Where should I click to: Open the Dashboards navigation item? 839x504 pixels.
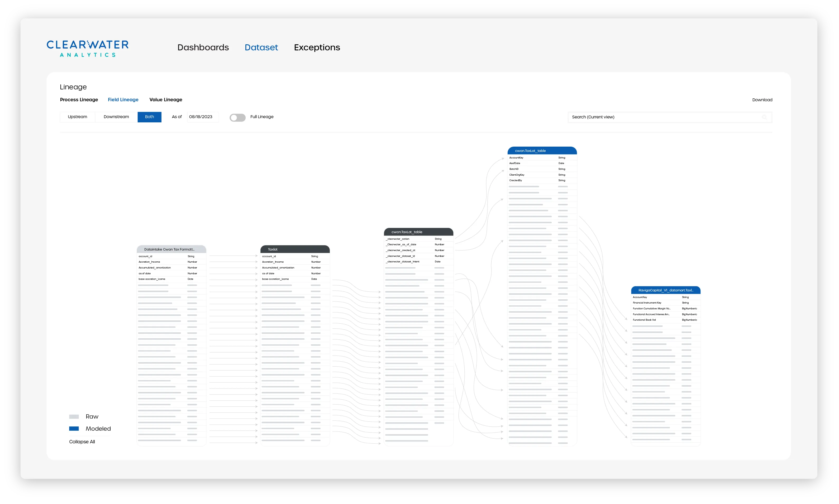[203, 47]
